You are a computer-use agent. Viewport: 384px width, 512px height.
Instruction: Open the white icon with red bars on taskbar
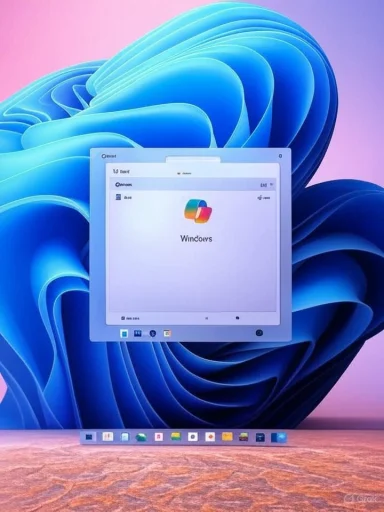(107, 436)
